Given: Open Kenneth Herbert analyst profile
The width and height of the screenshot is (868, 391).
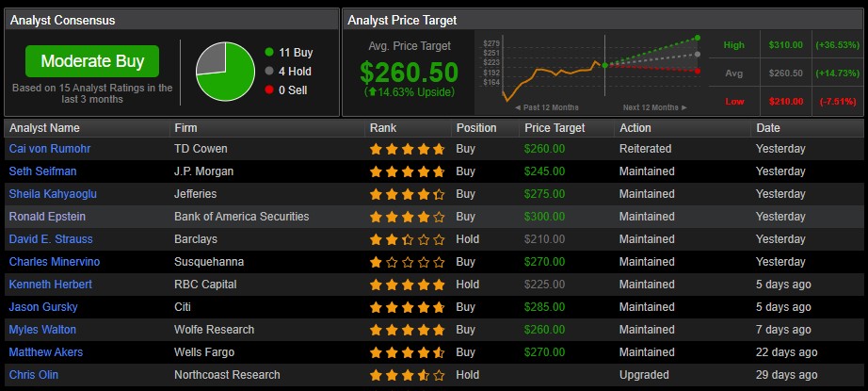Looking at the screenshot, I should 51,285.
